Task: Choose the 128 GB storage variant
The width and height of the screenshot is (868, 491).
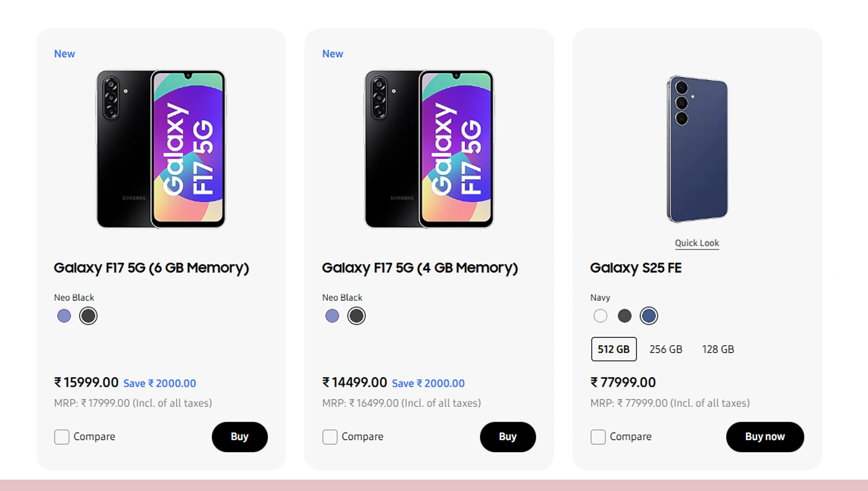Action: (x=718, y=349)
